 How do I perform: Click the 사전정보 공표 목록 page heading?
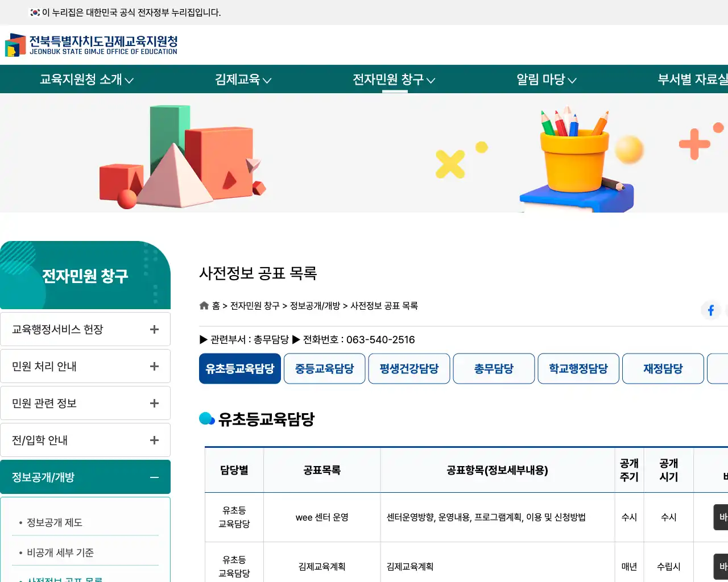(x=258, y=273)
